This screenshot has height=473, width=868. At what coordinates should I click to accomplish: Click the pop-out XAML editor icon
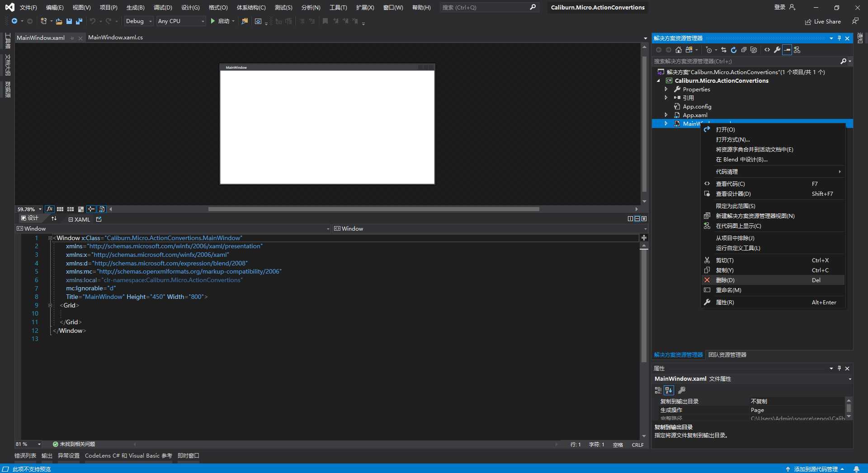99,219
